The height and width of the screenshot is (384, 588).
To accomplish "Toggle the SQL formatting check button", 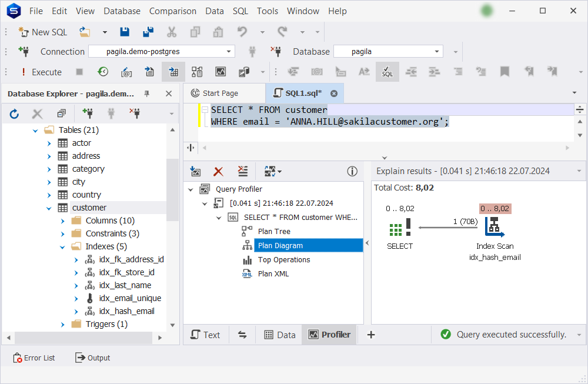I will coord(387,72).
